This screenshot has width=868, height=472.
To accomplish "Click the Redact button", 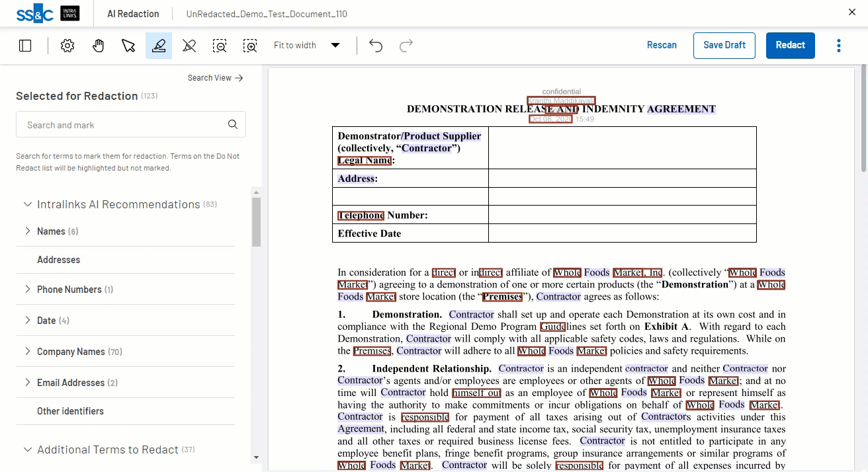I will (x=791, y=45).
